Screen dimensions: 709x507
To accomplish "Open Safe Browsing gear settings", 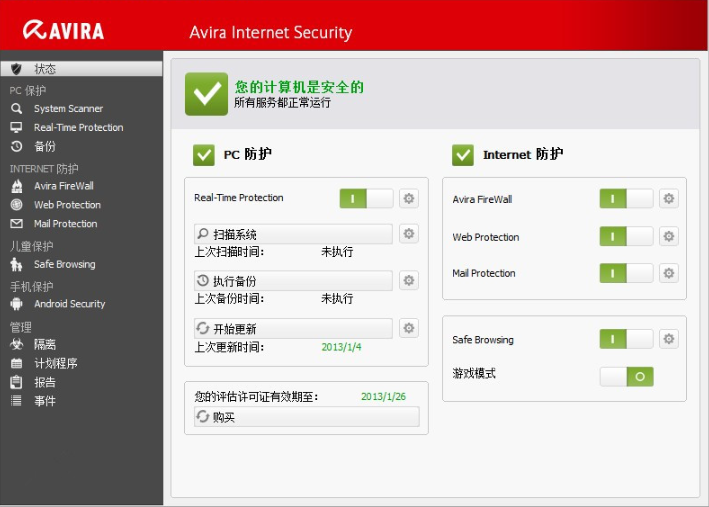I will click(x=669, y=340).
